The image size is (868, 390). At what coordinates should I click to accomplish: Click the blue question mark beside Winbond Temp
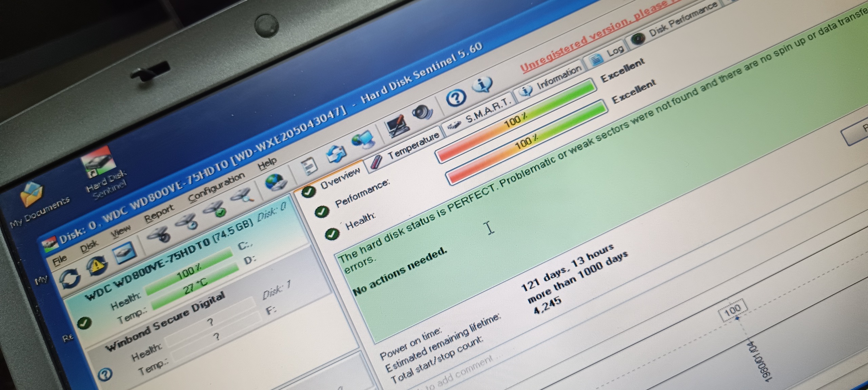[x=105, y=375]
